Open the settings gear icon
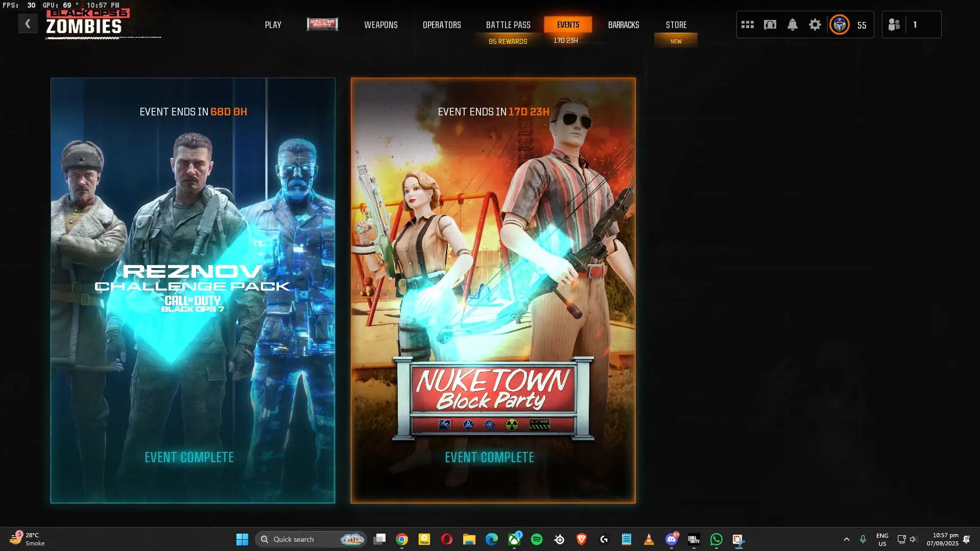Screen dimensions: 980x551 (815, 25)
